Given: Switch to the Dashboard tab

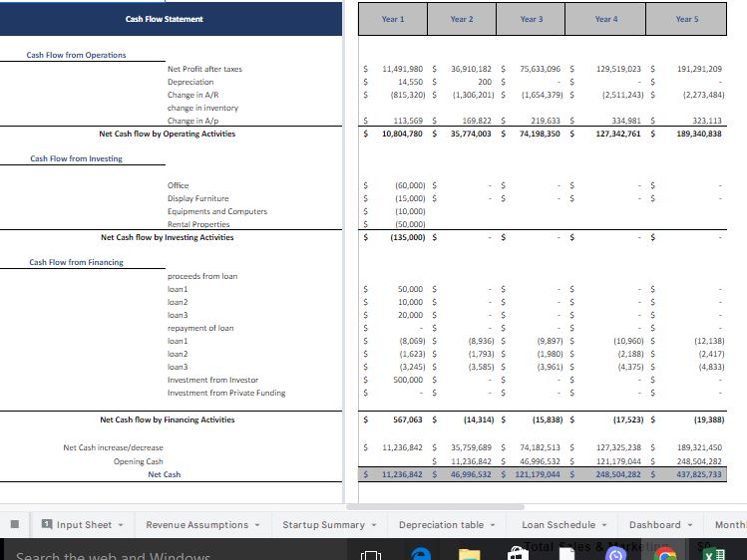Looking at the screenshot, I should coord(654,524).
